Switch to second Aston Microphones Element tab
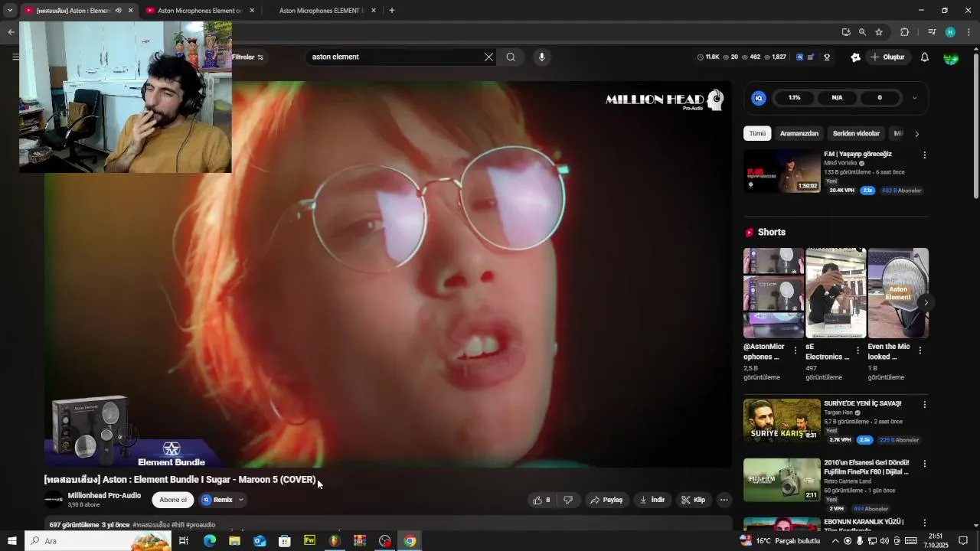The height and width of the screenshot is (551, 980). click(198, 11)
